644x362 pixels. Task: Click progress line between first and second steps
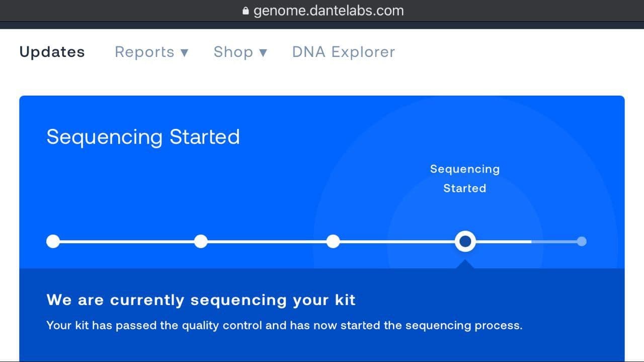tap(127, 242)
